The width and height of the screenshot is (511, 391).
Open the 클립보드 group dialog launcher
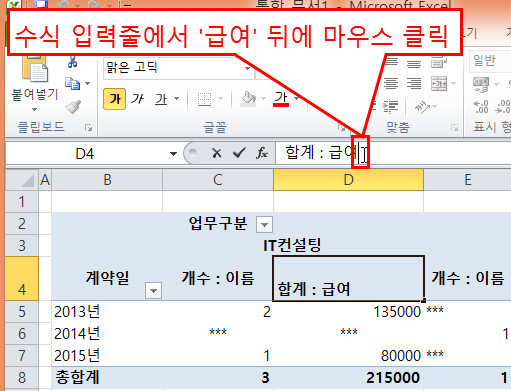click(88, 128)
